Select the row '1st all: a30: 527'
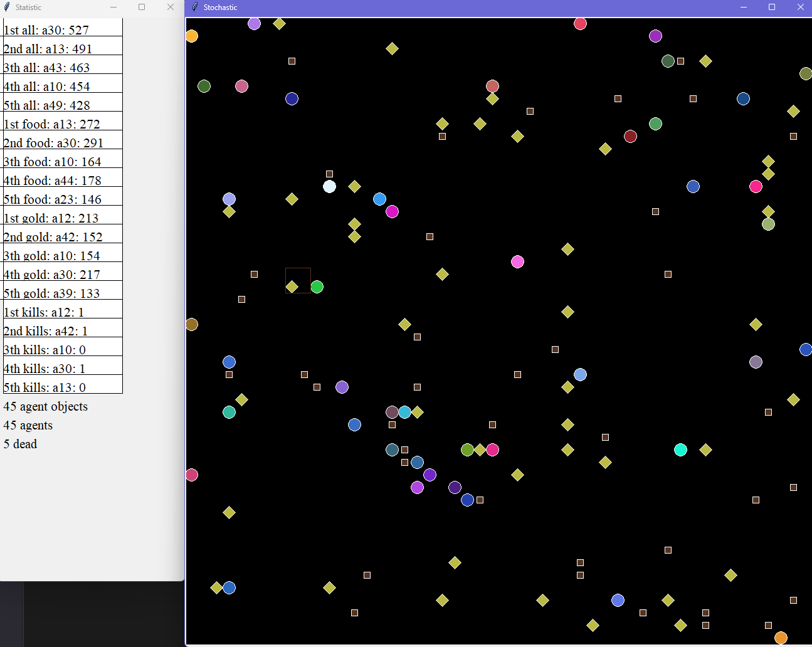Image resolution: width=812 pixels, height=647 pixels. (x=63, y=27)
